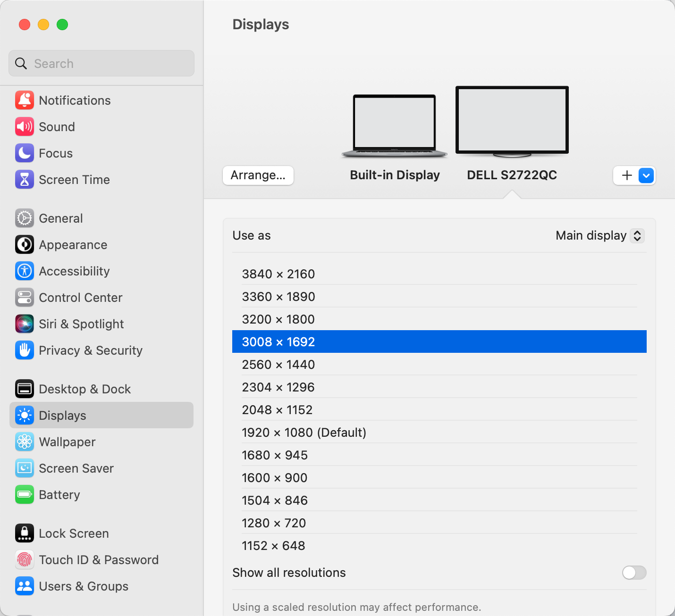Click the Search field in sidebar
This screenshot has width=675, height=616.
[x=101, y=64]
